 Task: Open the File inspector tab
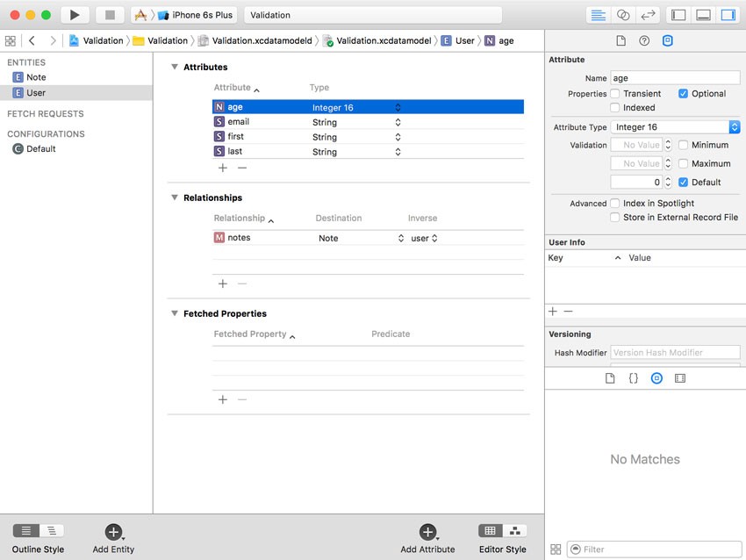620,41
